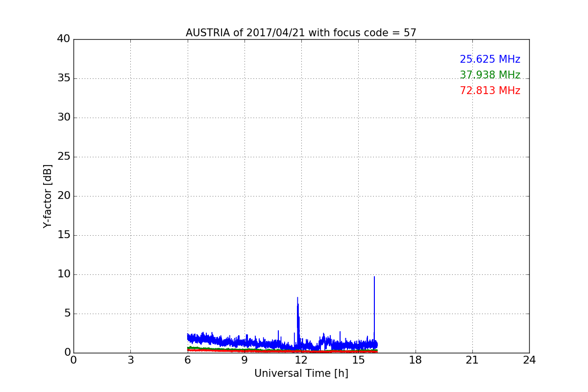
Task: Click the y-axis tick label 40
Action: coord(63,39)
